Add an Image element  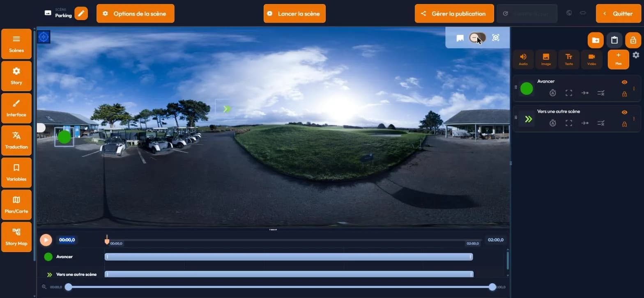coord(546,59)
